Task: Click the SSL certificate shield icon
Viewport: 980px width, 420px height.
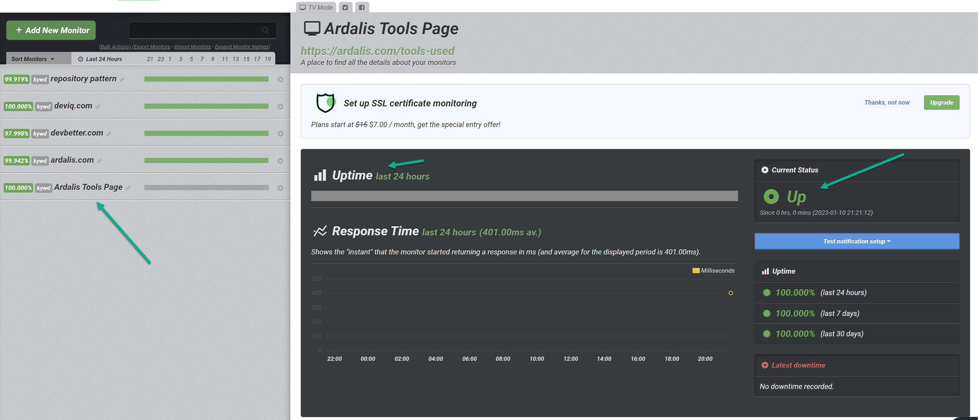Action: click(325, 103)
